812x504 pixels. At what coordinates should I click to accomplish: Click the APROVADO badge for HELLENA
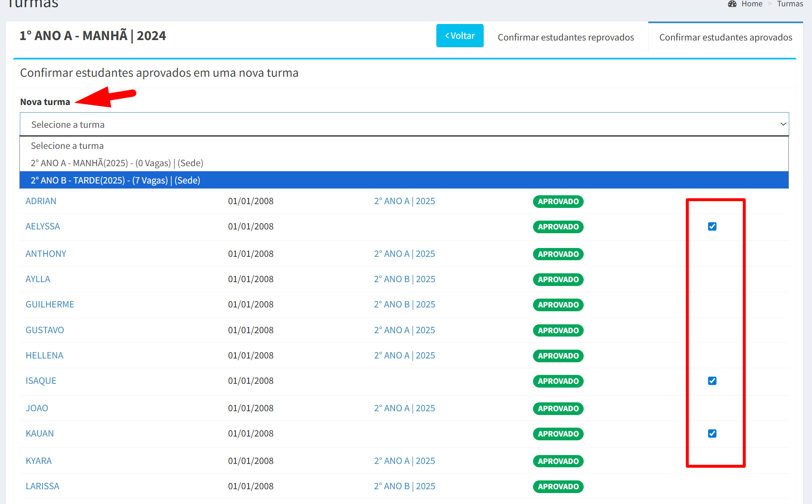coord(558,356)
